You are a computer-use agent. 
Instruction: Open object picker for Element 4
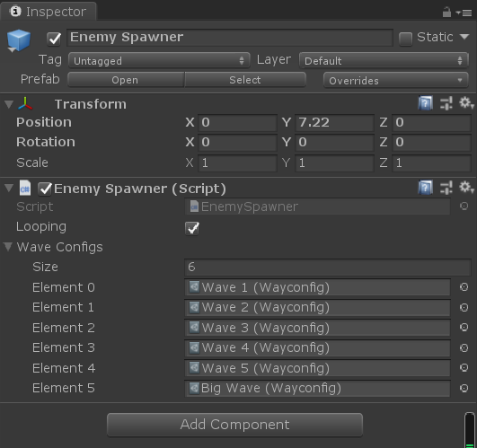tap(464, 368)
